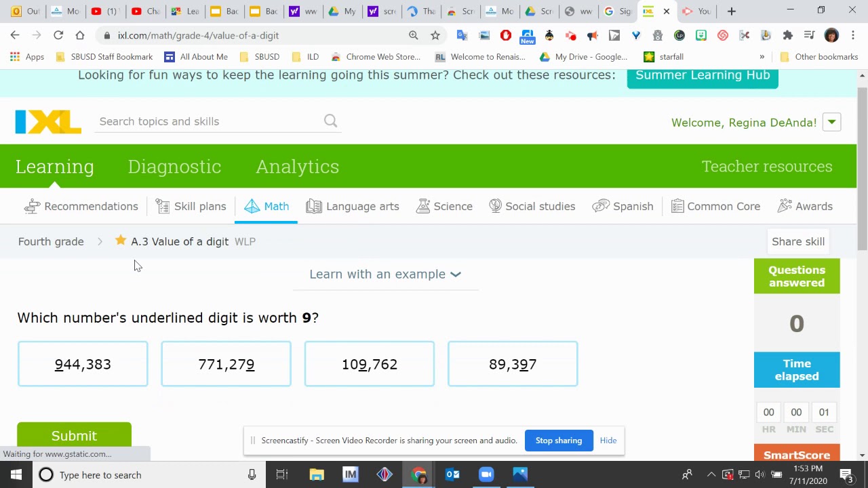This screenshot has width=868, height=488.
Task: Close the active IXL browser tab
Action: click(667, 11)
